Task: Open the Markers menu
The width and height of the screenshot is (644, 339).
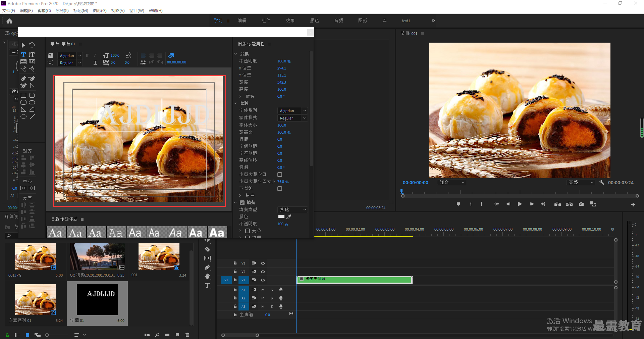Action: click(81, 11)
